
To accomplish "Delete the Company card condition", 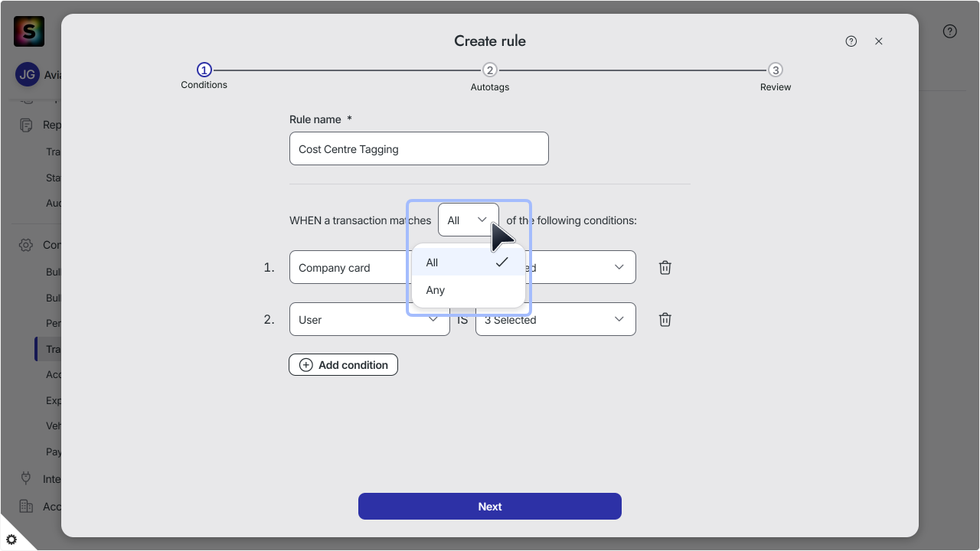I will [x=665, y=268].
